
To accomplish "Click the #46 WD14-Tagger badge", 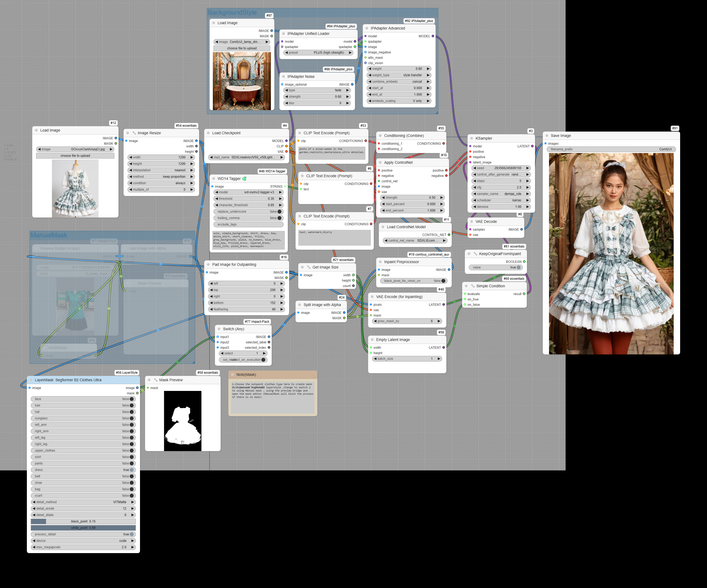I will [x=272, y=171].
